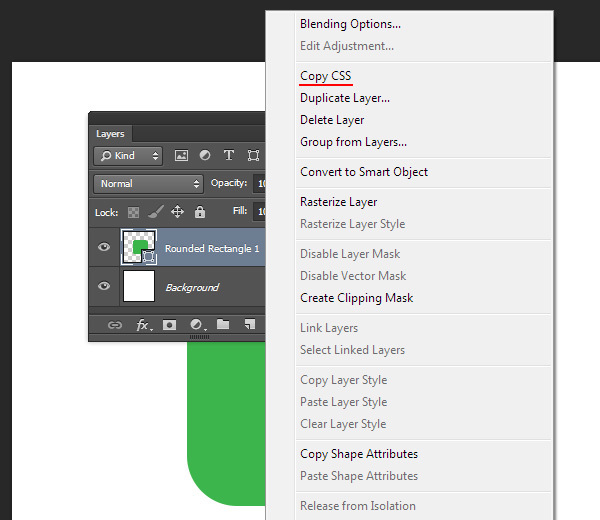The image size is (600, 520).
Task: Add a layer mask with the mask icon
Action: pos(170,325)
